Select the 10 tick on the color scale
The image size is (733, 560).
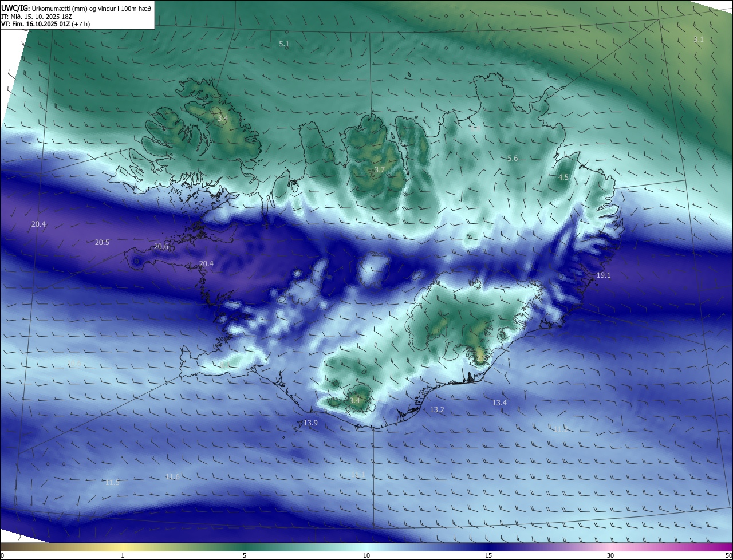(x=366, y=555)
